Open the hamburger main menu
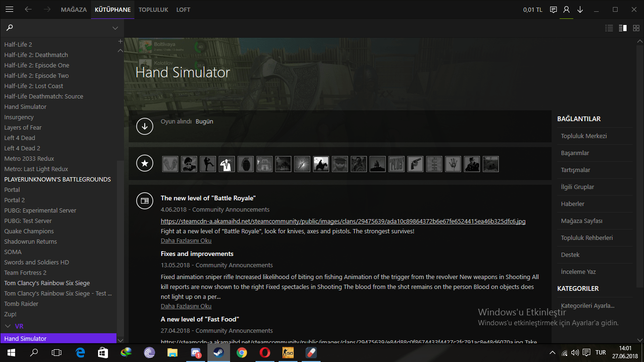This screenshot has width=644, height=362. [9, 9]
